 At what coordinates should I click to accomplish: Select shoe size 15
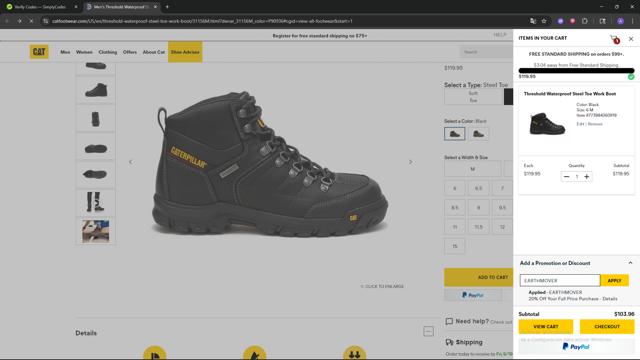coord(455,246)
